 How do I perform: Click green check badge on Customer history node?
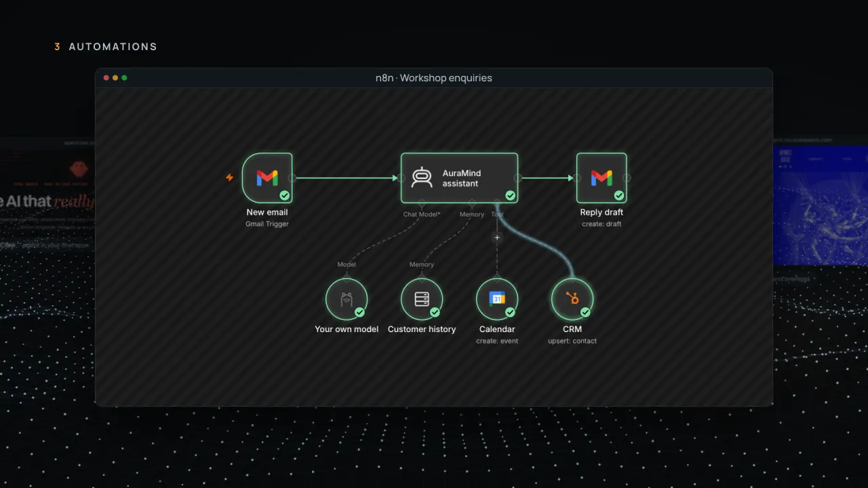pos(435,312)
